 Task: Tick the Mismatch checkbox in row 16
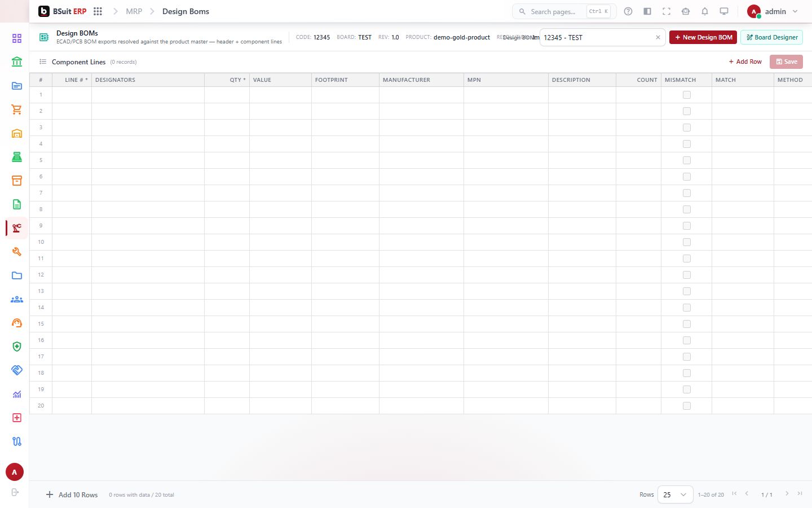pyautogui.click(x=686, y=340)
